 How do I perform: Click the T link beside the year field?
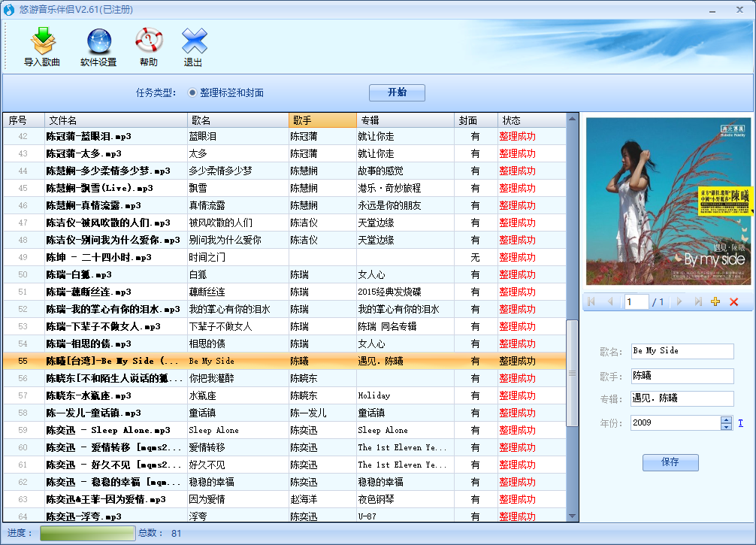tap(740, 423)
